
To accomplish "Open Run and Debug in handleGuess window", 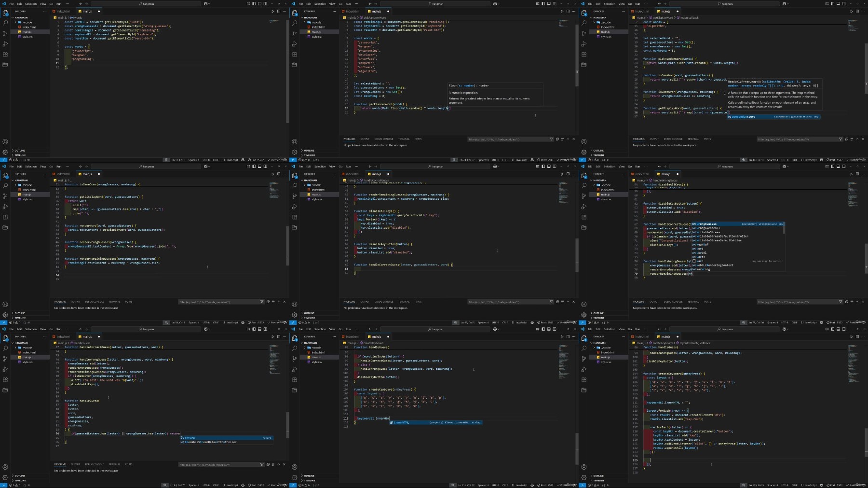I will [5, 369].
